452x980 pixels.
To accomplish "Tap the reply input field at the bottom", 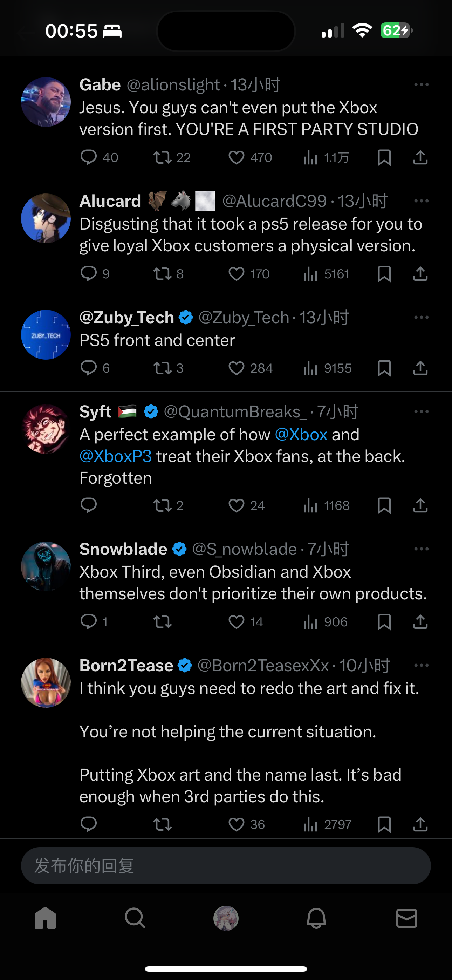I will (226, 866).
